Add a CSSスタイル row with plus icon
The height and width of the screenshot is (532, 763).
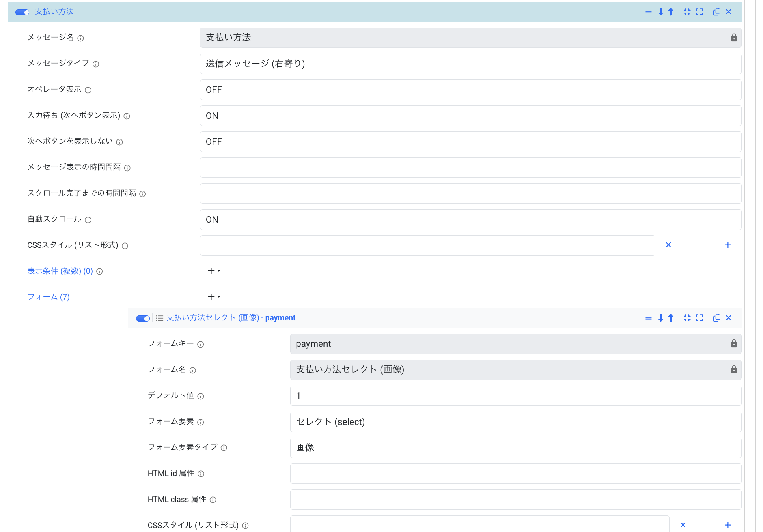(728, 245)
